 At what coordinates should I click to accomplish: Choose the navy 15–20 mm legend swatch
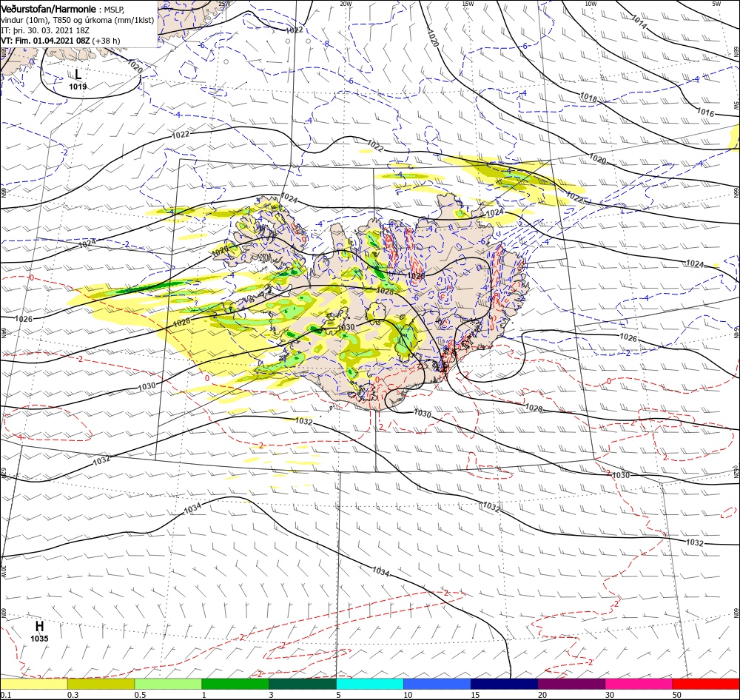505,684
